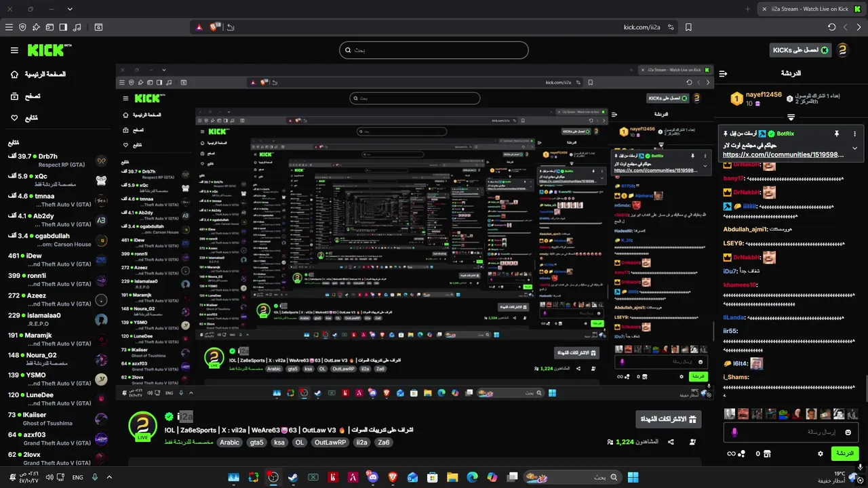
Task: Focus the Kick search box
Action: [x=434, y=50]
